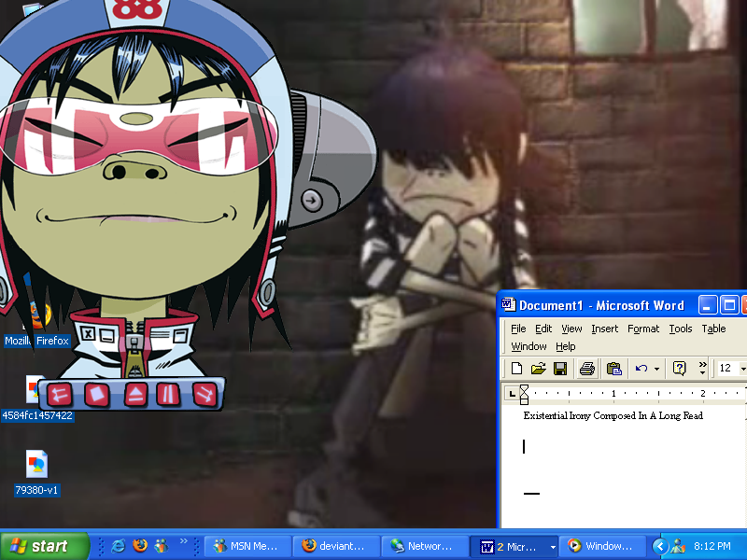Click the MSN Messenger system tray icon
Viewport: 747px width, 560px height.
click(x=678, y=546)
